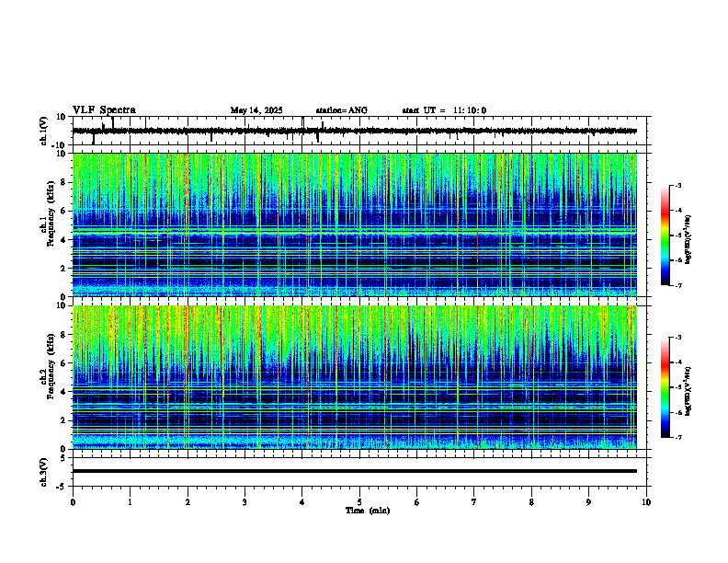Click the "VLF Spectra" plot title
Screen dimensions: 728x563
coord(104,110)
